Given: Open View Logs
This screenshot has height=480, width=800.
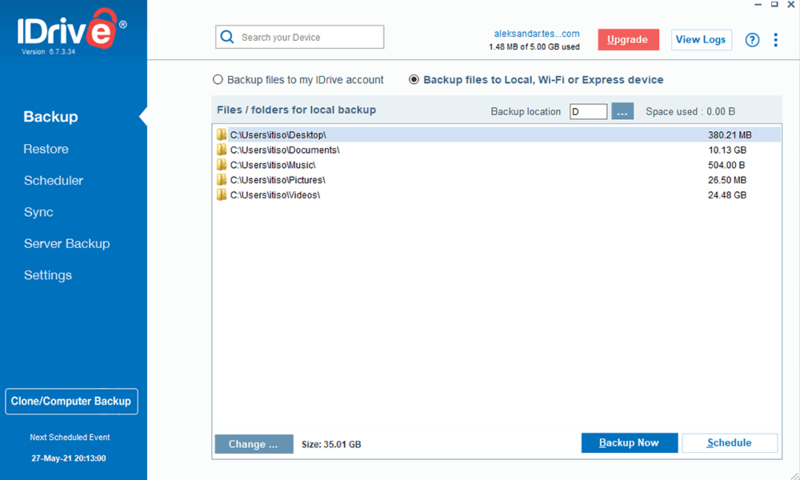Looking at the screenshot, I should pyautogui.click(x=701, y=40).
